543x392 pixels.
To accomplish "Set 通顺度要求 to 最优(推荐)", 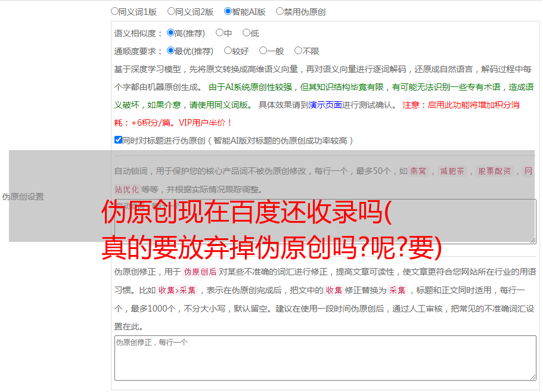I will click(x=170, y=51).
